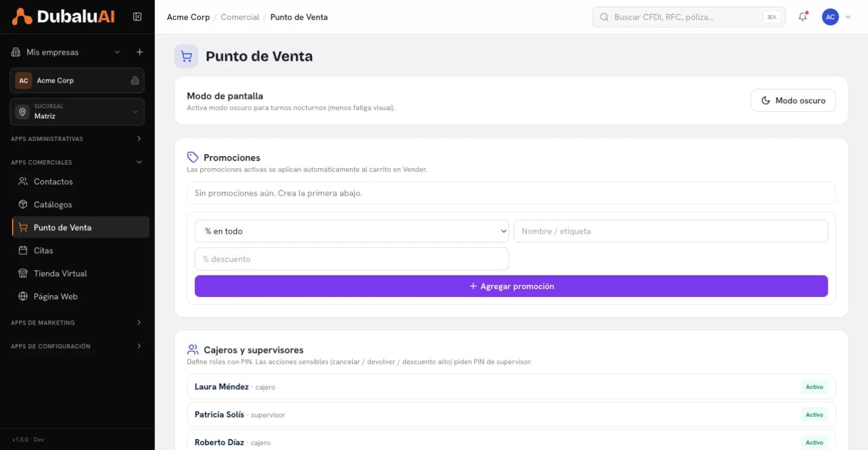The height and width of the screenshot is (450, 868).
Task: Click the DubaluAI logo
Action: click(x=63, y=17)
